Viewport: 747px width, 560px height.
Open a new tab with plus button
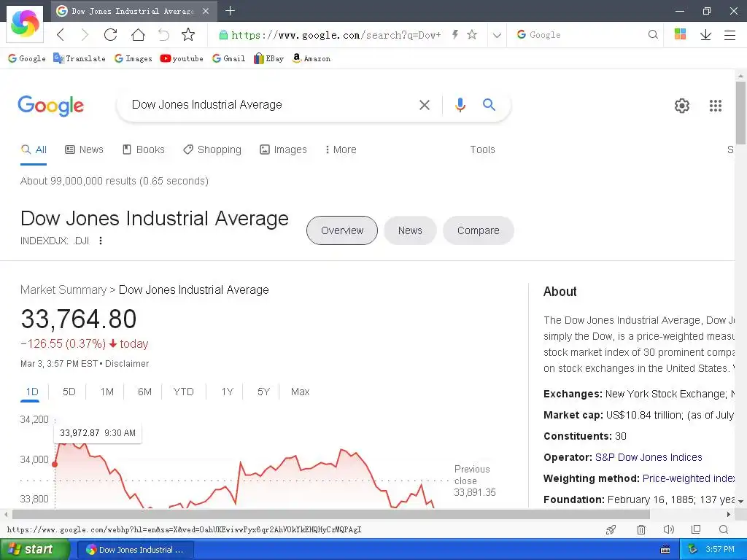pyautogui.click(x=230, y=10)
